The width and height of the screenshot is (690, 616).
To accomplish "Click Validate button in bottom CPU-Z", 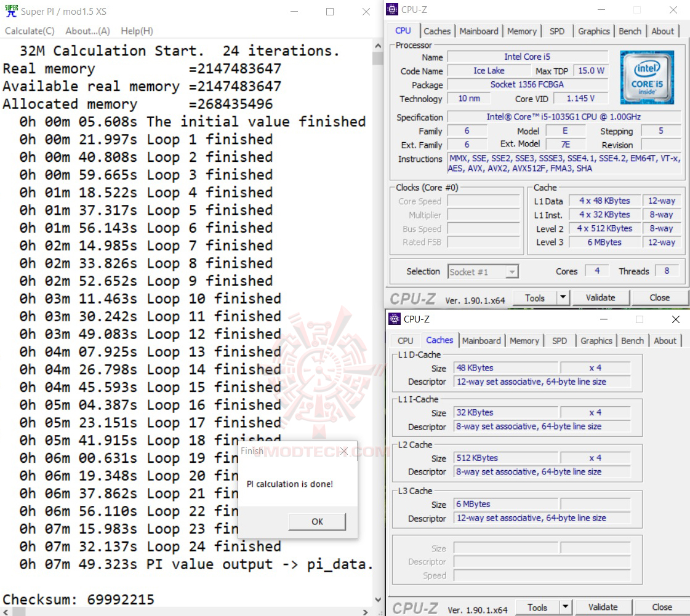I will point(603,607).
